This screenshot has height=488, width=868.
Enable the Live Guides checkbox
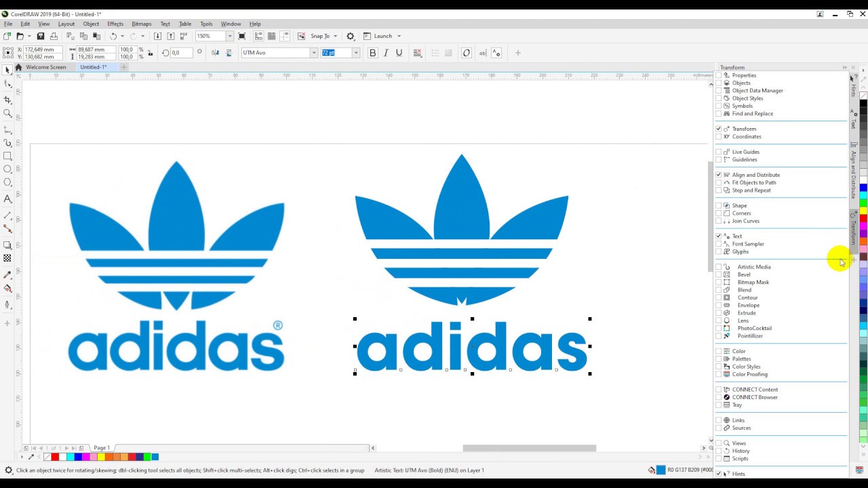(719, 152)
